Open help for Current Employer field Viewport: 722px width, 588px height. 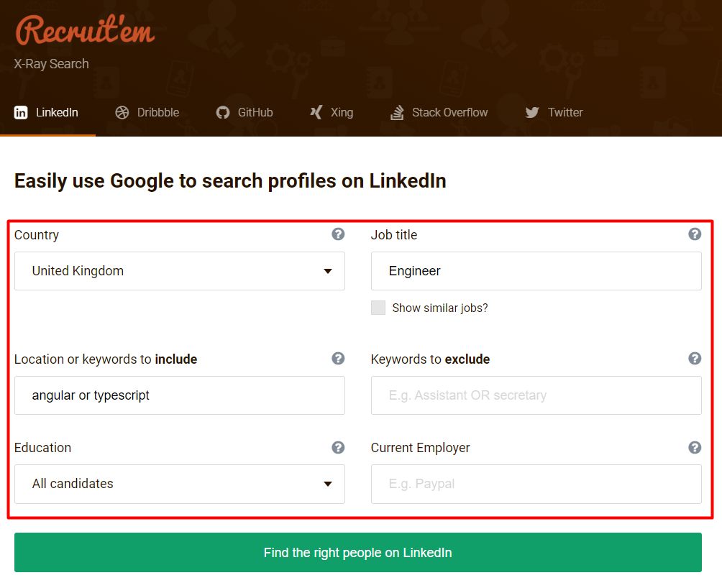[695, 447]
